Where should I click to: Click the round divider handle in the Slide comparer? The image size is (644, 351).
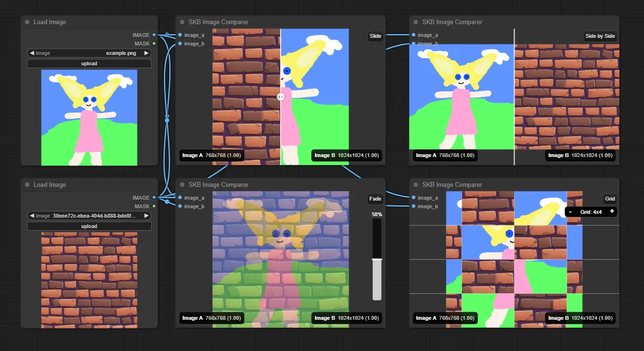coord(281,97)
